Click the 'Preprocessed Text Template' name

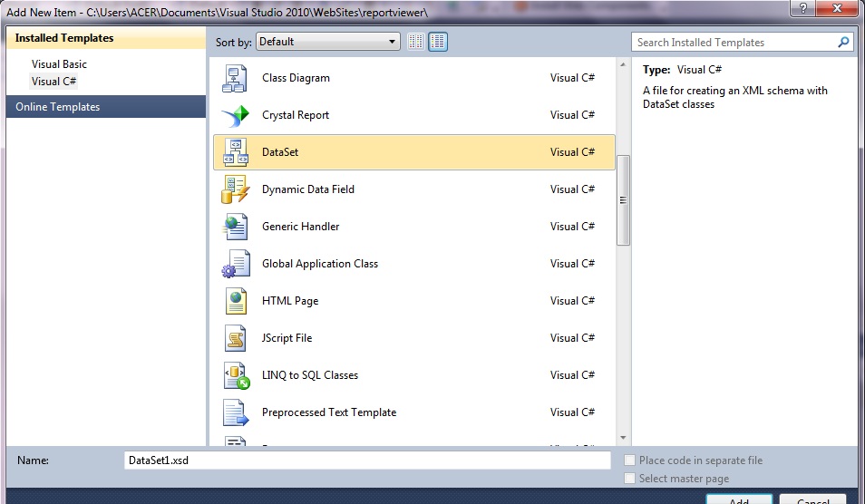[x=329, y=412]
